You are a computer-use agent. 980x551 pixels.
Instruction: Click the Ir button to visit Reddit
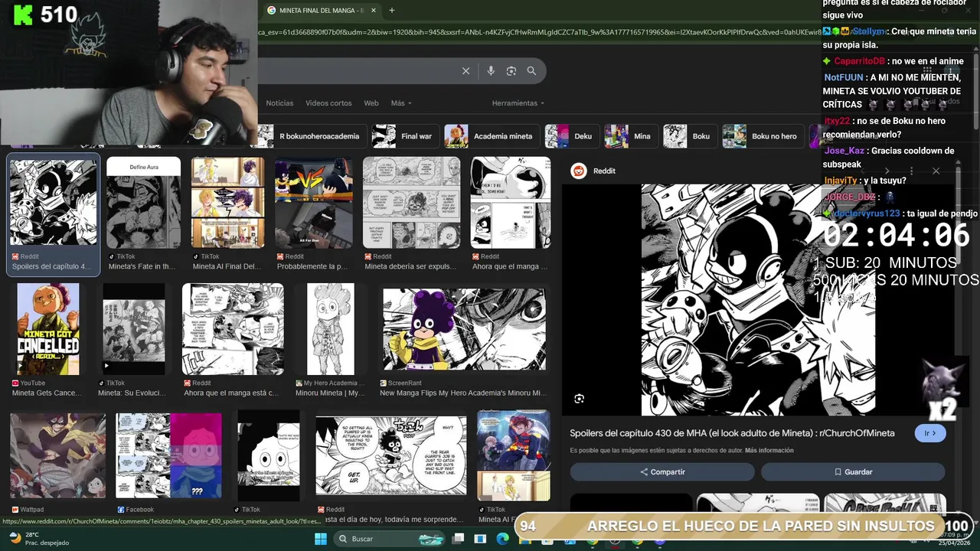point(930,433)
